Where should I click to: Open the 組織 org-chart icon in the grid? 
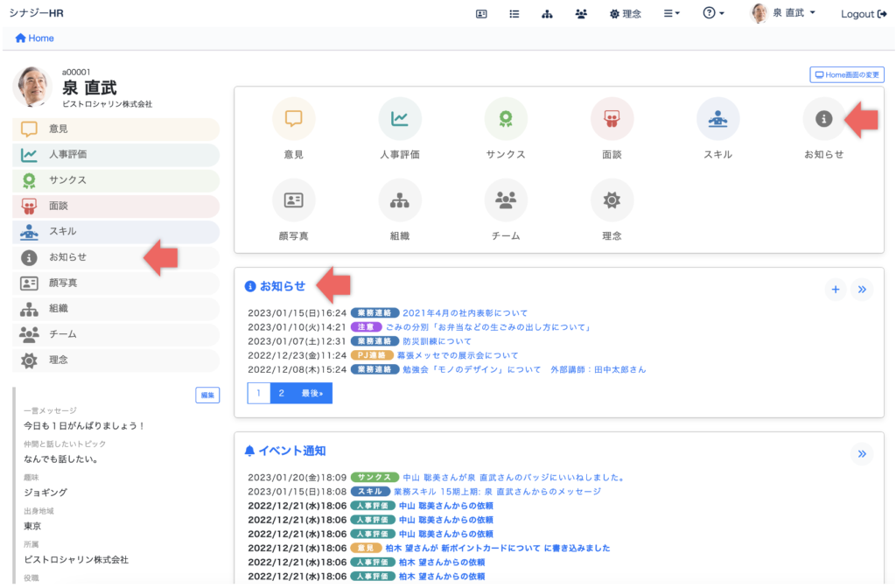400,200
